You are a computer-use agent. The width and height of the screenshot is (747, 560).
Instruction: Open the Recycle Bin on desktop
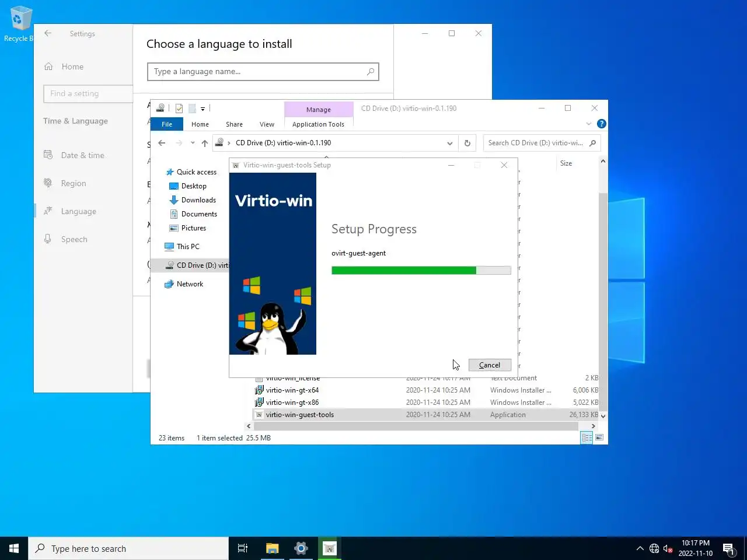[x=19, y=24]
